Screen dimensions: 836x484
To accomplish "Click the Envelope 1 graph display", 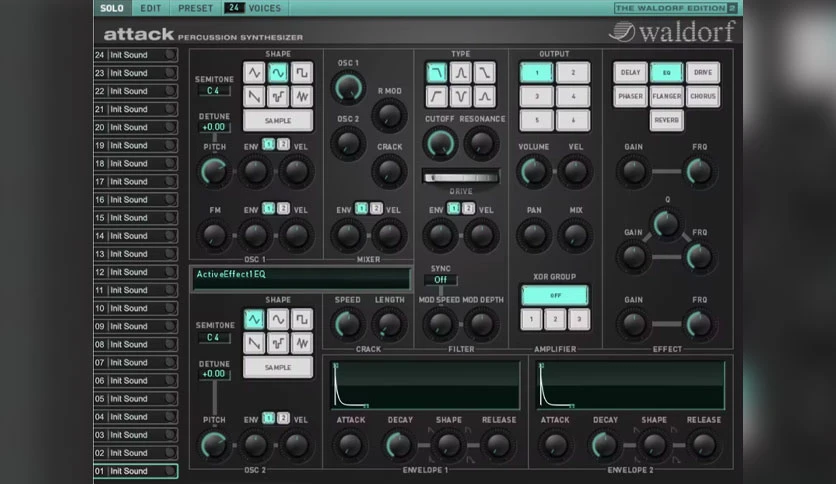I will 425,385.
